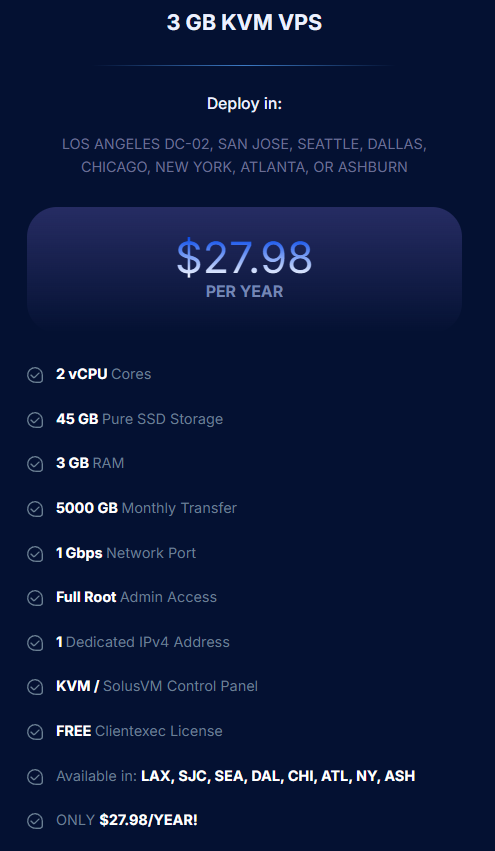Click the $27.98/YEAR! bold text
Screen dimensions: 495x851
coord(148,820)
